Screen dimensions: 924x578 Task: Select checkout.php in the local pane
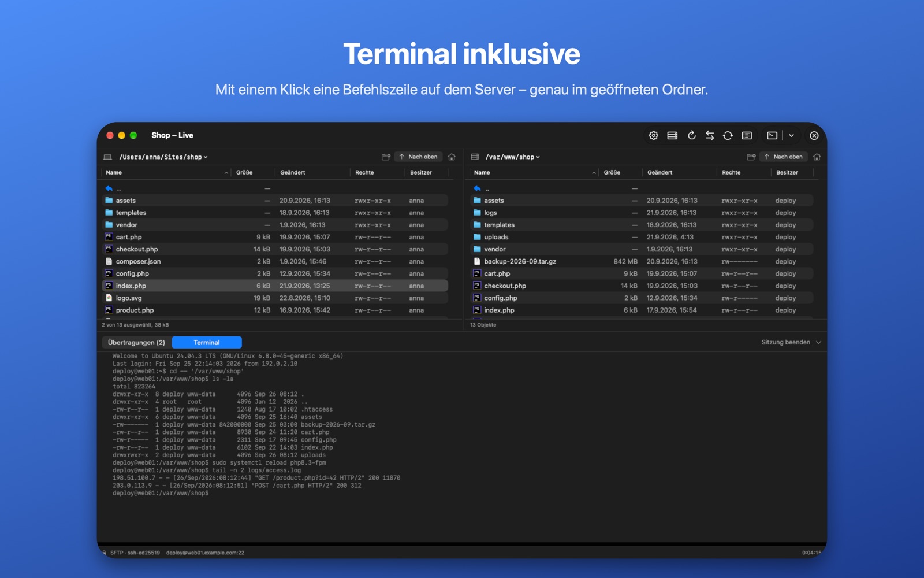pos(275,249)
